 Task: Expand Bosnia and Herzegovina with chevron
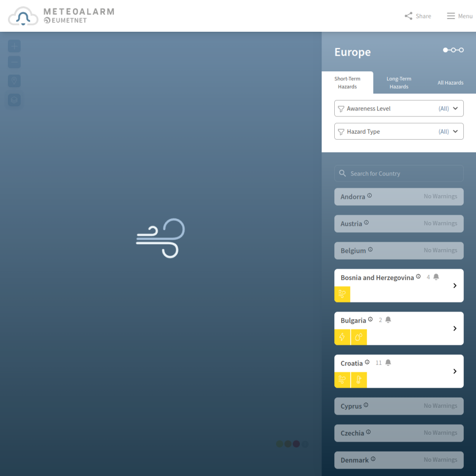coord(455,286)
